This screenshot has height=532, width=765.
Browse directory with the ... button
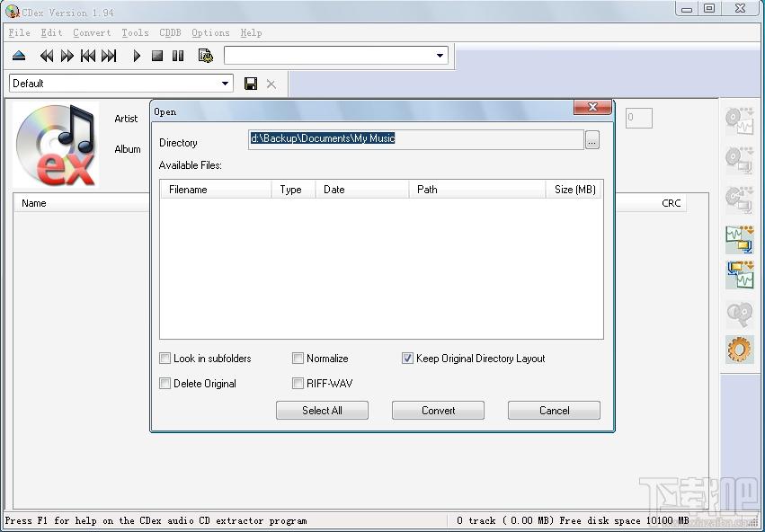click(x=592, y=140)
